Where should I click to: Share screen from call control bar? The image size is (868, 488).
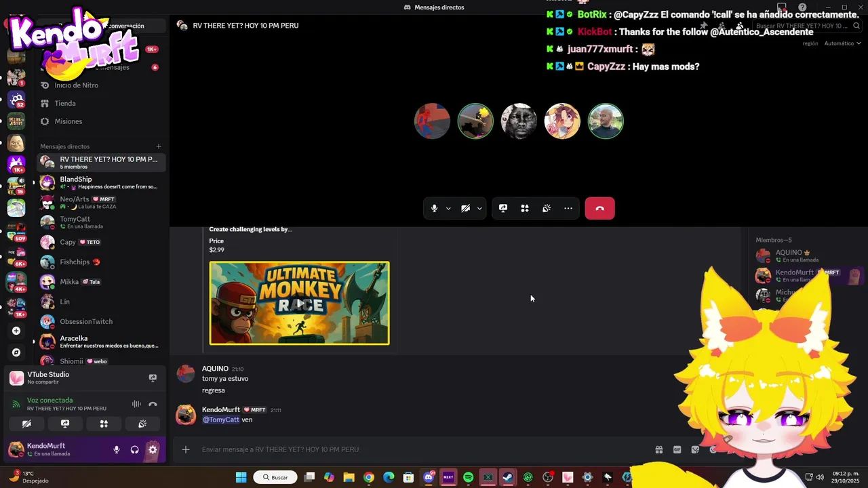coord(503,208)
